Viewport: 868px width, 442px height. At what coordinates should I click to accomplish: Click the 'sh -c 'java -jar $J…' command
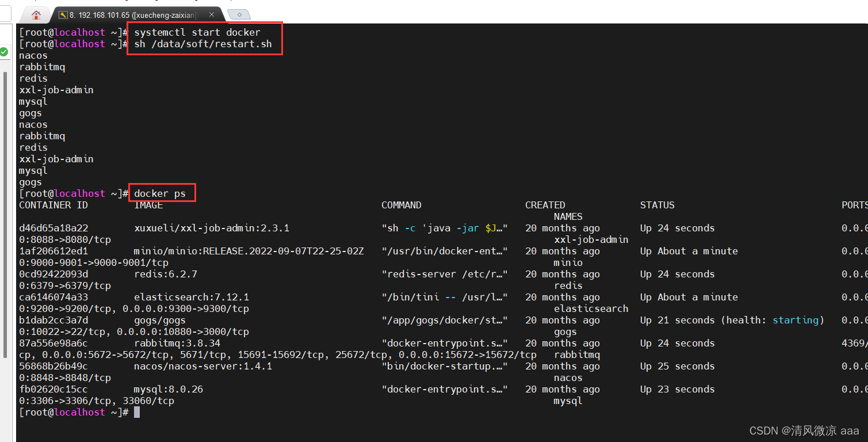(445, 228)
